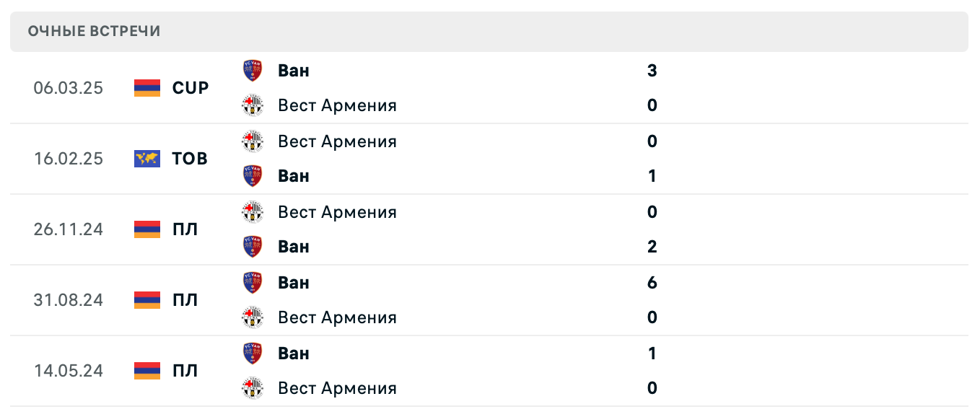This screenshot has height=417, width=980.
Task: Click Вест Армения in the 16.02.25 match
Action: 337,141
